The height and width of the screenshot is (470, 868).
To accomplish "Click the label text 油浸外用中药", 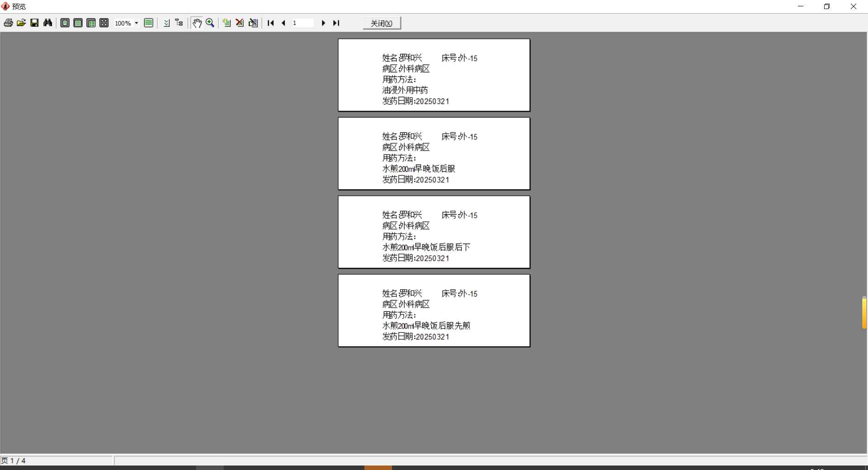I will [x=405, y=90].
